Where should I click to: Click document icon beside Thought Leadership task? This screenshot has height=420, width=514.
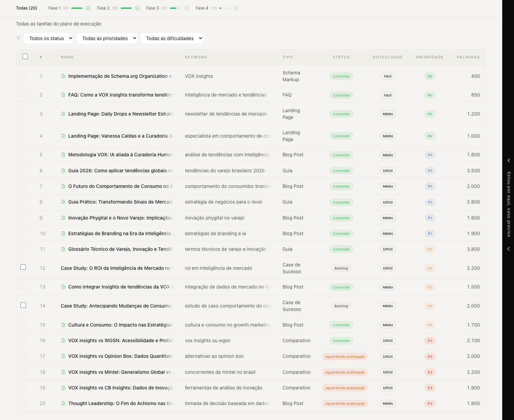[x=63, y=404]
